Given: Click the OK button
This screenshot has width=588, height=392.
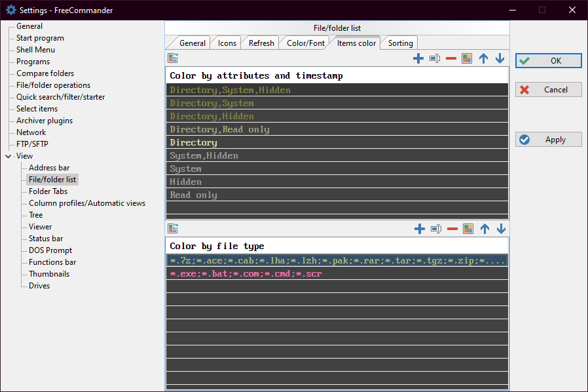Looking at the screenshot, I should pyautogui.click(x=548, y=60).
